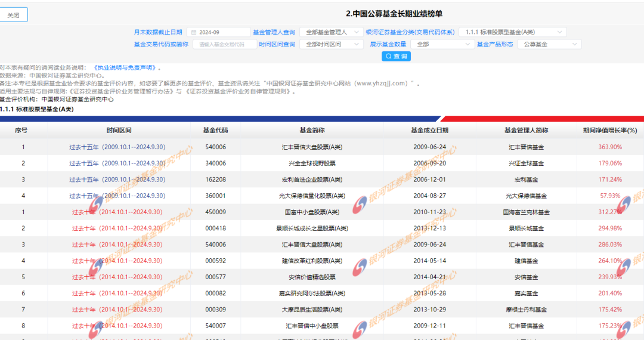Click establishment date 2006-12-01

tap(429, 180)
